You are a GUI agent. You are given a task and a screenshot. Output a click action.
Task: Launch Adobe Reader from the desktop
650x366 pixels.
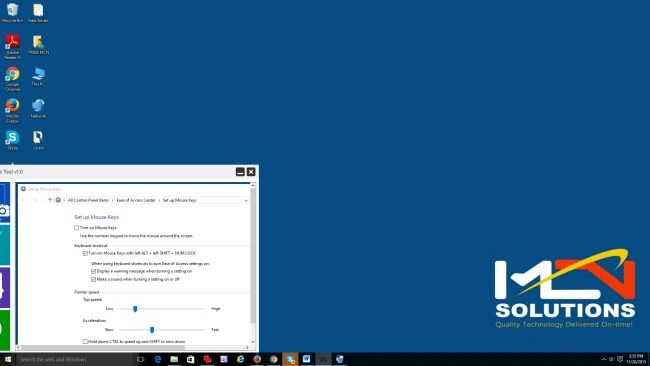(12, 47)
